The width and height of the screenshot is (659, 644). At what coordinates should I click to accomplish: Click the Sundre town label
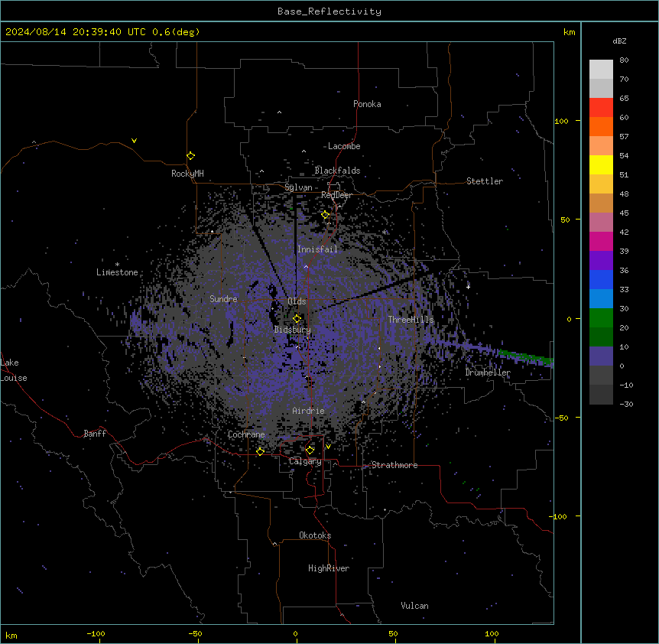pyautogui.click(x=223, y=299)
